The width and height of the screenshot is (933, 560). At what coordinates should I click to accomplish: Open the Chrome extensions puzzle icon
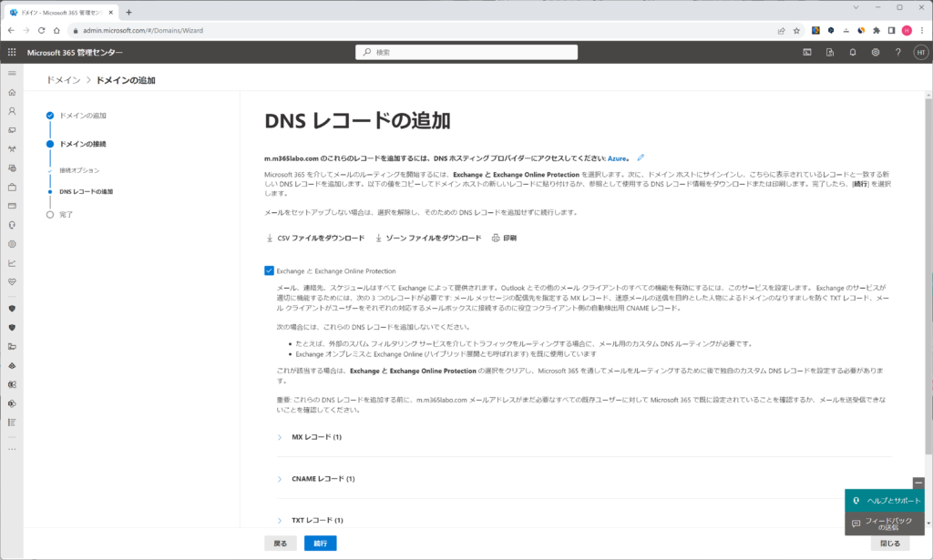(x=877, y=30)
